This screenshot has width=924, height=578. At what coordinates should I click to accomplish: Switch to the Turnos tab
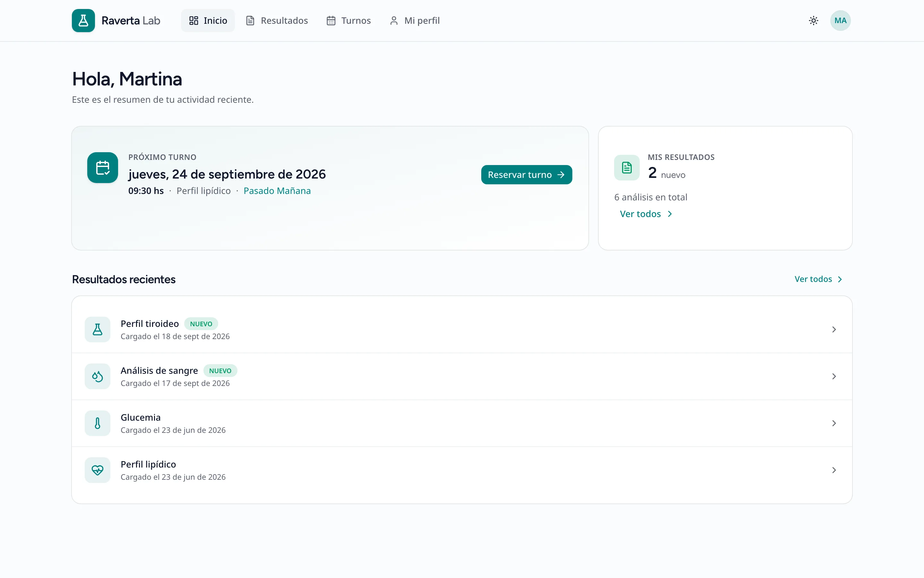349,21
